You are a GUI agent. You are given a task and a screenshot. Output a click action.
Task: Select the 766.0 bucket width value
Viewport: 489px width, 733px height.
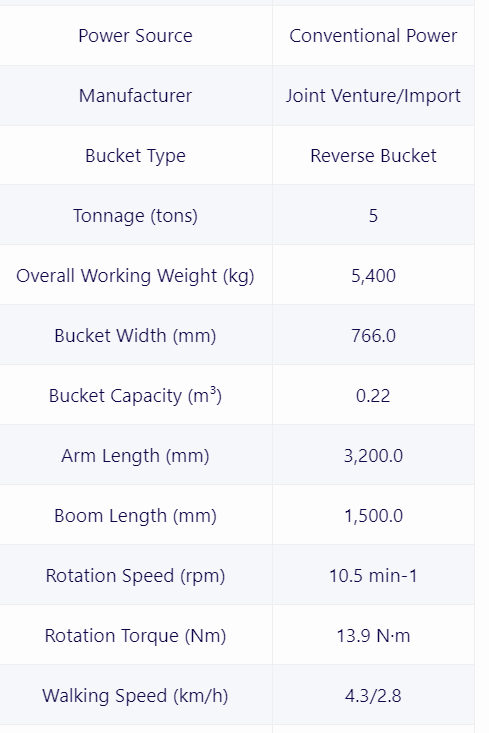(x=373, y=336)
